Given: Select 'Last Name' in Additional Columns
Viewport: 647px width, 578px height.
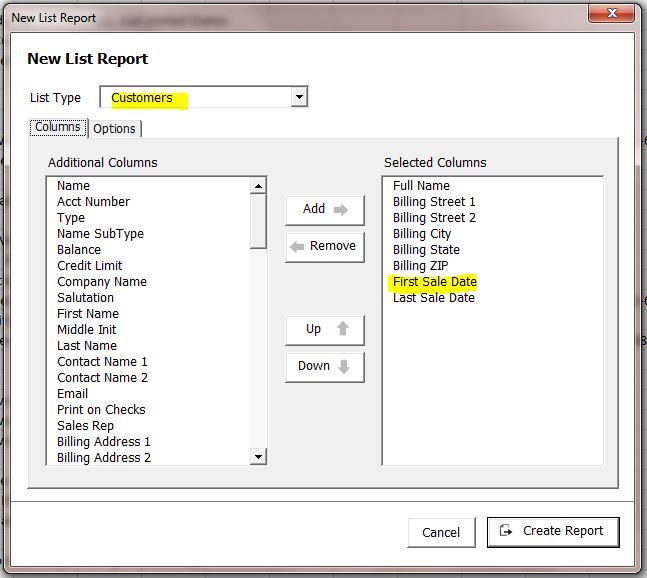Looking at the screenshot, I should tap(87, 346).
